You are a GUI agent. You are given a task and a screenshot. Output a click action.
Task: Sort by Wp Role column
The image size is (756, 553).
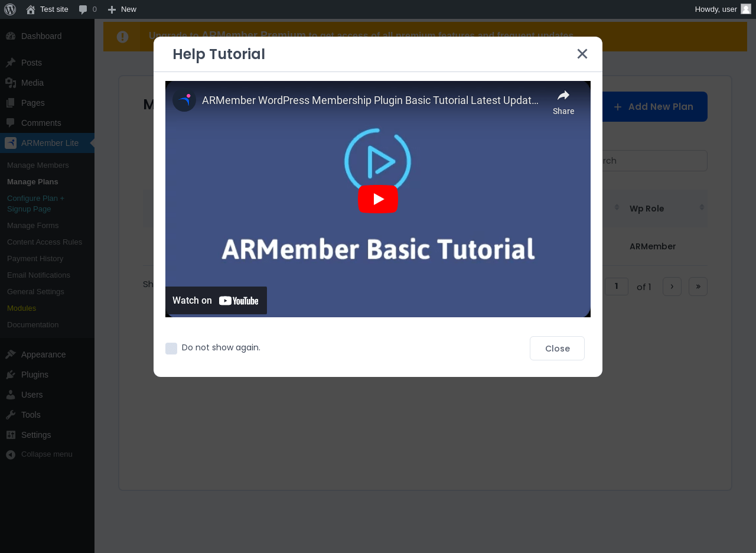(x=665, y=208)
